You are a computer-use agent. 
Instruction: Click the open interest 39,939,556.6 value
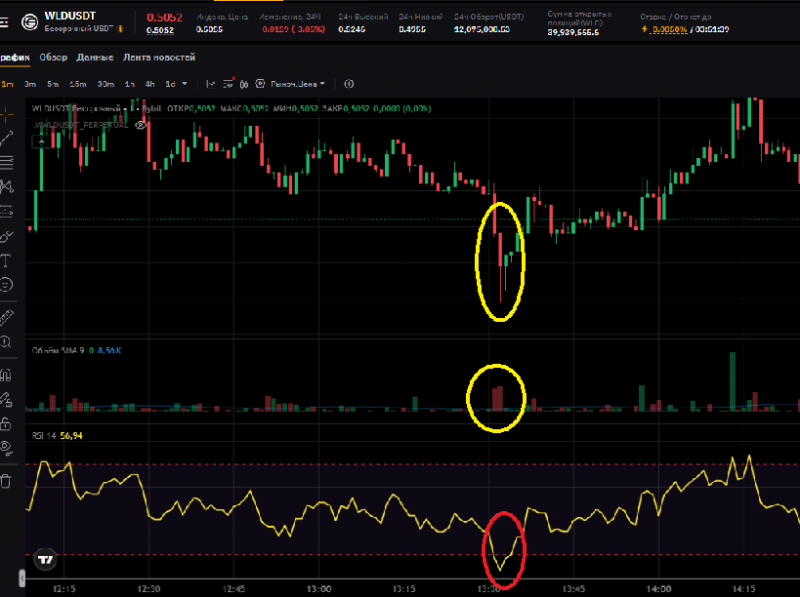[x=573, y=33]
